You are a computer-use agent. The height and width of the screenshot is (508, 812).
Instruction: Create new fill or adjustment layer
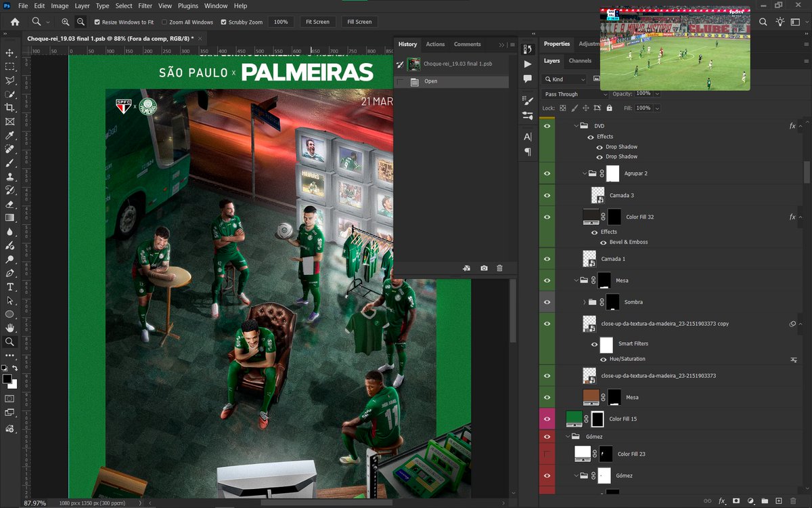coord(750,501)
